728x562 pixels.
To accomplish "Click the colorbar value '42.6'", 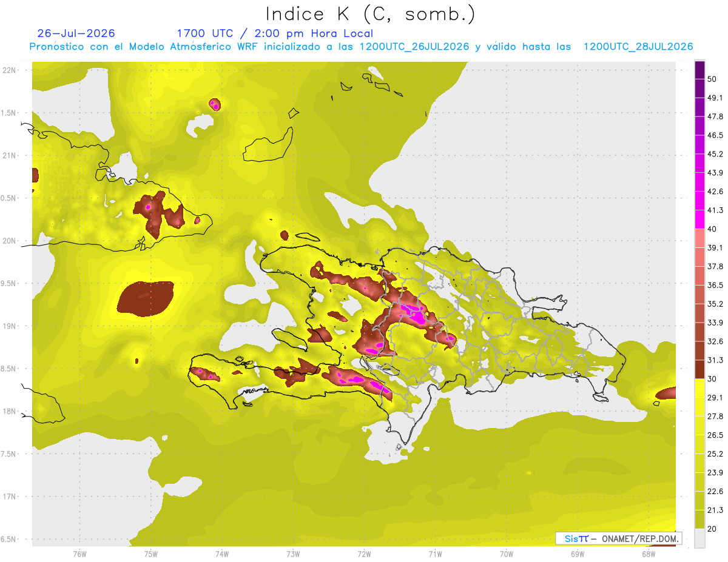I will pos(715,192).
